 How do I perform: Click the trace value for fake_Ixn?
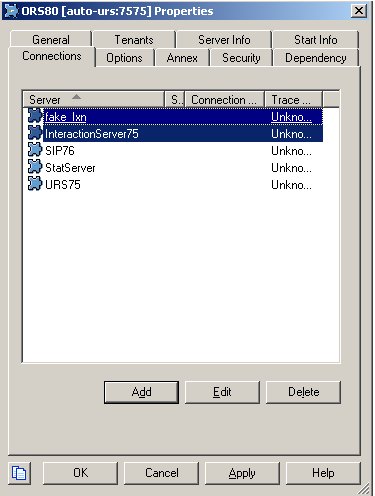pos(291,117)
